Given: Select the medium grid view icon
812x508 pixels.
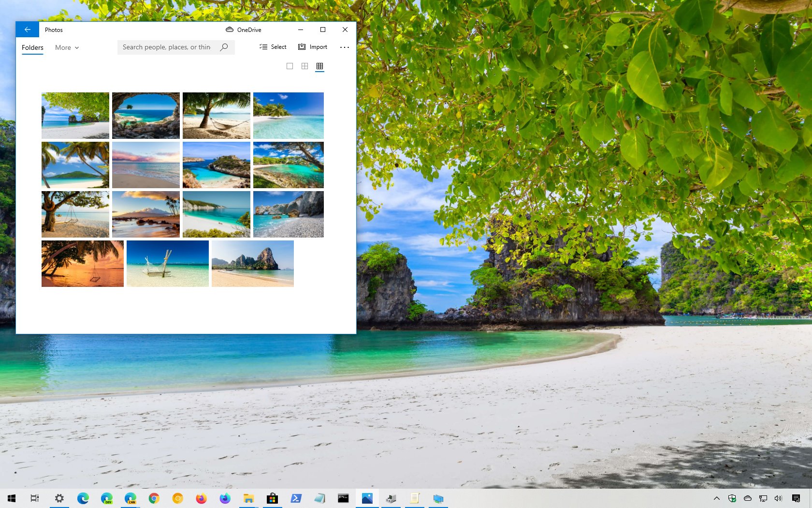Looking at the screenshot, I should click(x=304, y=66).
